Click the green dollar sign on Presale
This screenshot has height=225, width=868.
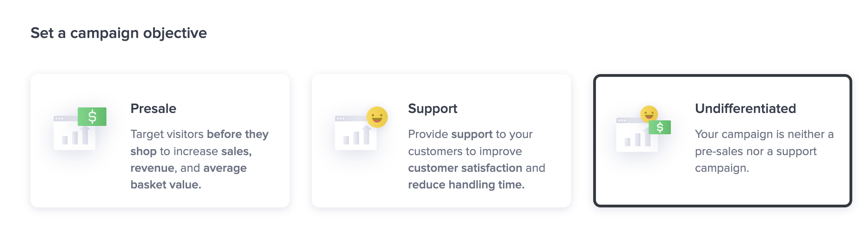click(92, 117)
